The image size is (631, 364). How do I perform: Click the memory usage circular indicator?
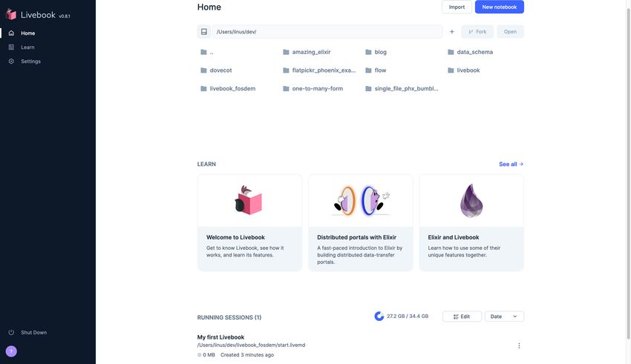coord(379,317)
